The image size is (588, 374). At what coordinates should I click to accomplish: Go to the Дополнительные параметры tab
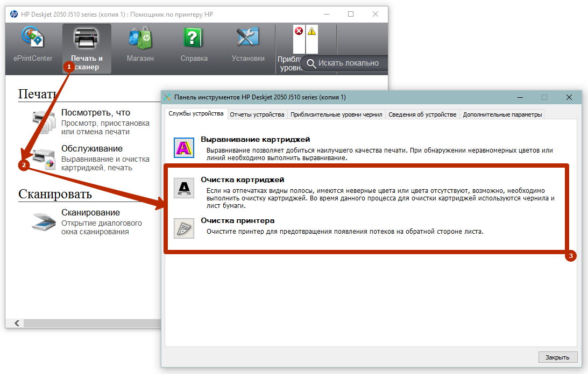coord(501,114)
